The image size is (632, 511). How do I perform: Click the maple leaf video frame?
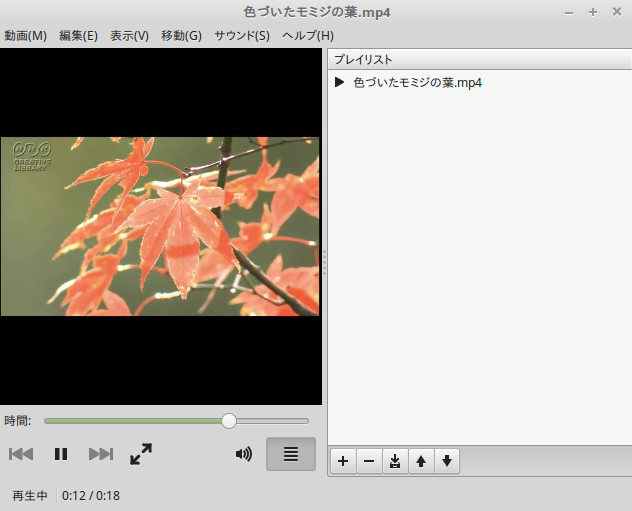160,226
